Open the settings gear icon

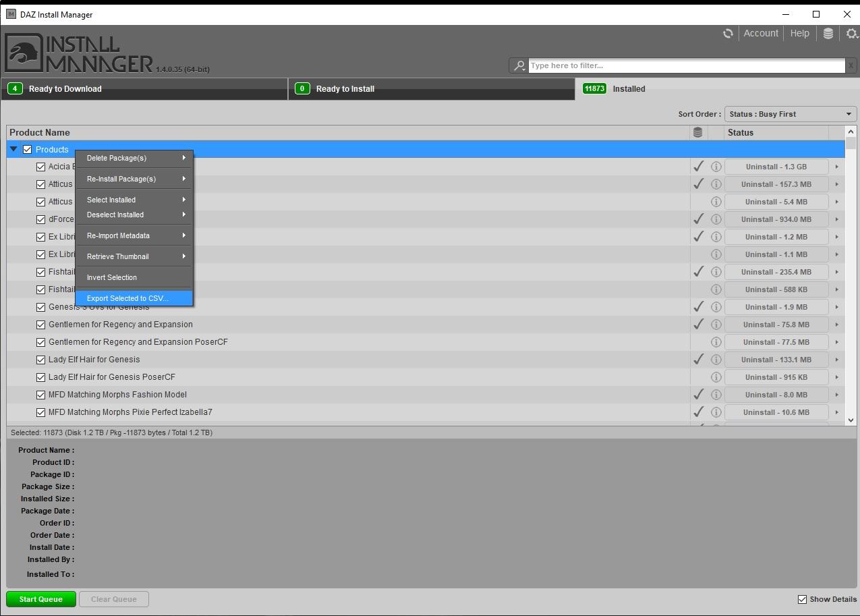[852, 33]
